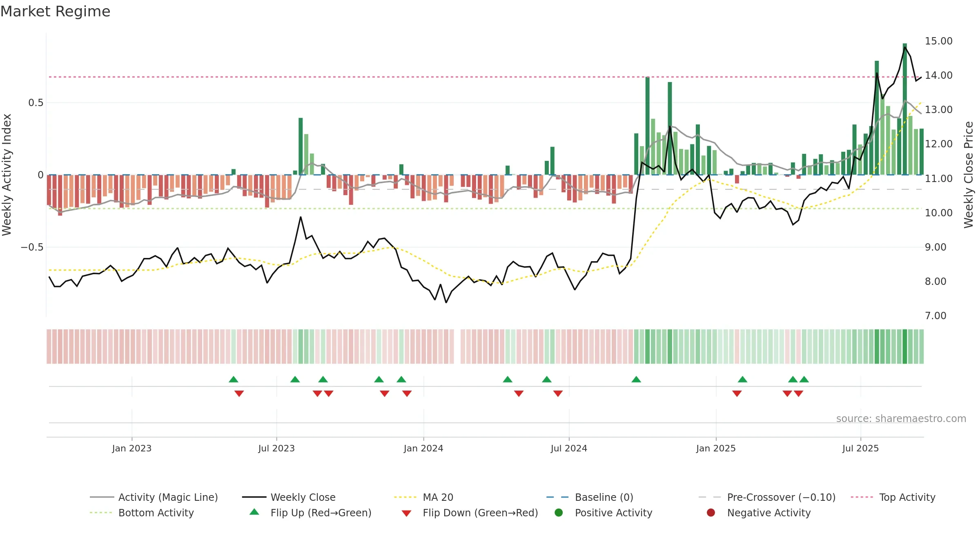Viewport: 980px width, 551px height.
Task: Click the 10.00 price axis label
Action: click(x=938, y=213)
